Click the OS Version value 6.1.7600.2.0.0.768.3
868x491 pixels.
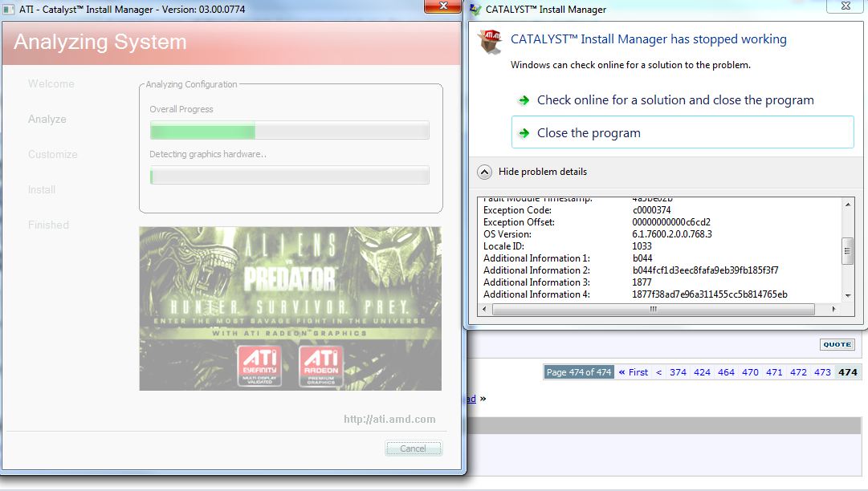pos(672,234)
